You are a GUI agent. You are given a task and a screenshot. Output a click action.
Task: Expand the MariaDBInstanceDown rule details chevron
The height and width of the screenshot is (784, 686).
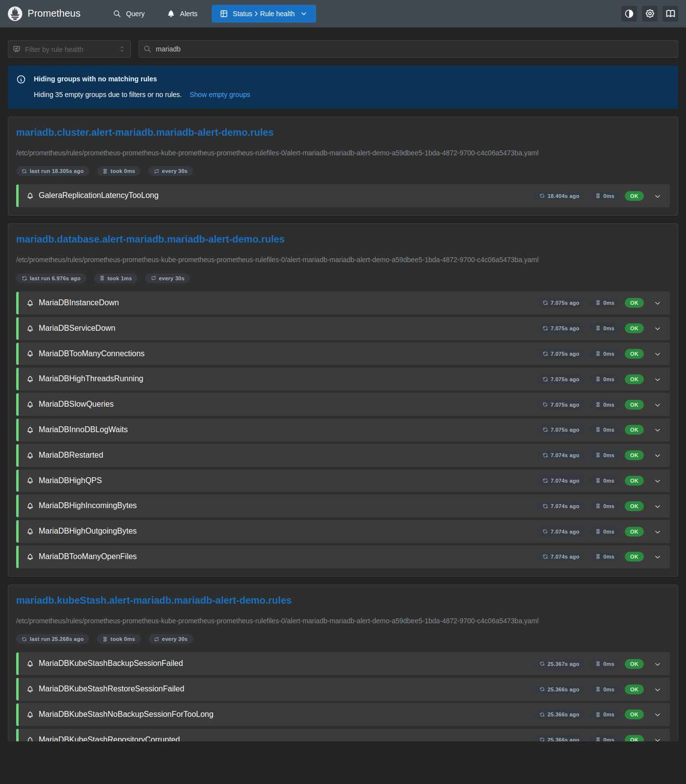click(658, 303)
